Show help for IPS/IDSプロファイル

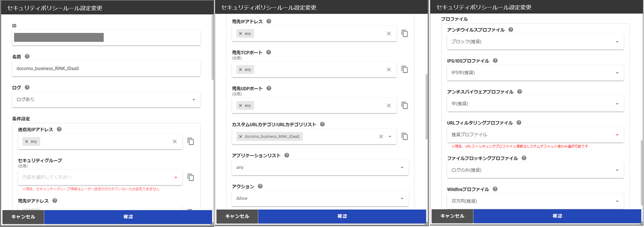click(495, 61)
